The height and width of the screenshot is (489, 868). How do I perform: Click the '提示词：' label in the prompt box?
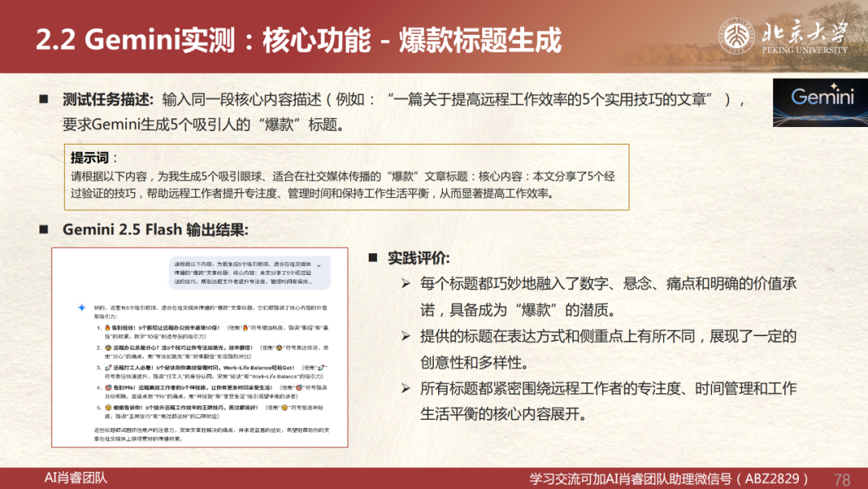[x=94, y=158]
